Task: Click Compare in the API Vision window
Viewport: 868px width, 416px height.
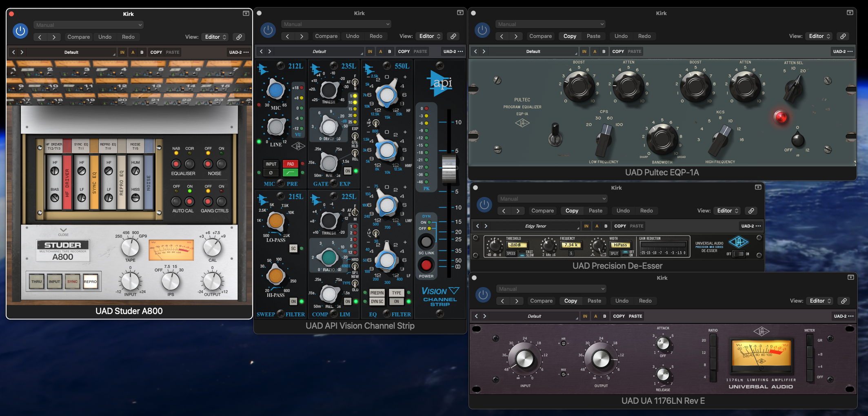Action: click(326, 36)
